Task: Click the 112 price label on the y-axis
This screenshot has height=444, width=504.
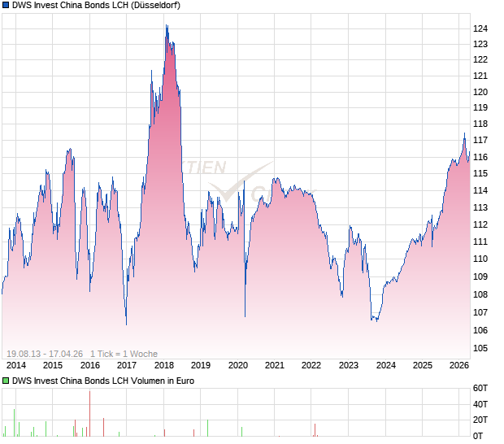Action: (x=480, y=224)
